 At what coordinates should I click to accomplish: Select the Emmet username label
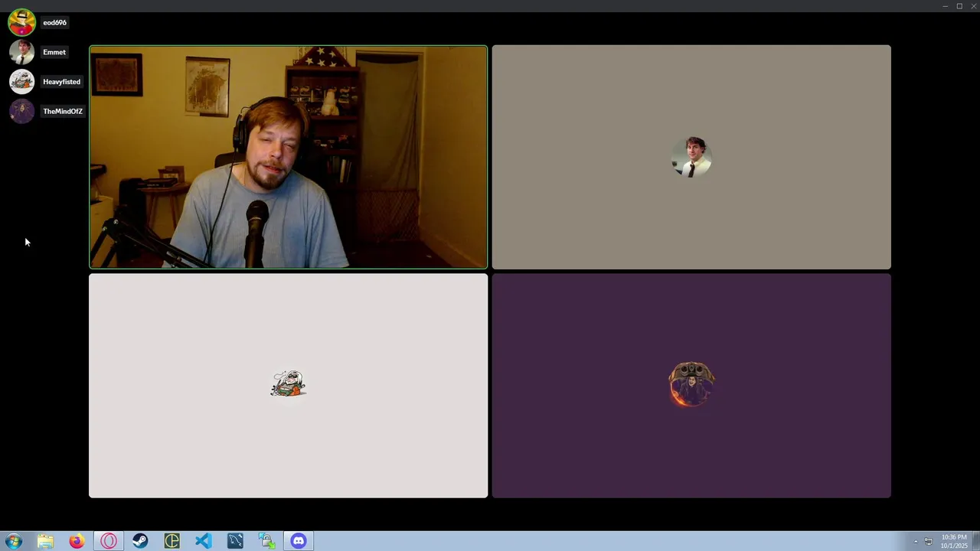coord(54,52)
